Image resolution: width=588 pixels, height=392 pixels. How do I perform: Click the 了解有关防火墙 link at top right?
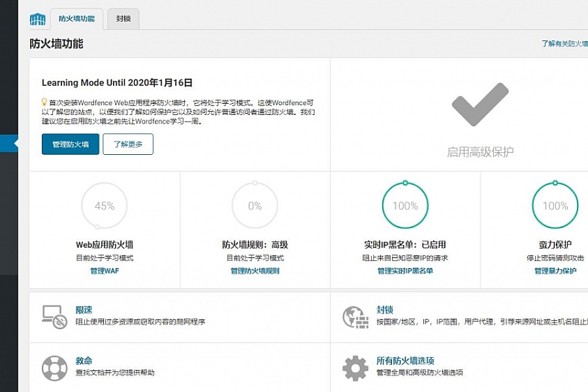tap(564, 44)
